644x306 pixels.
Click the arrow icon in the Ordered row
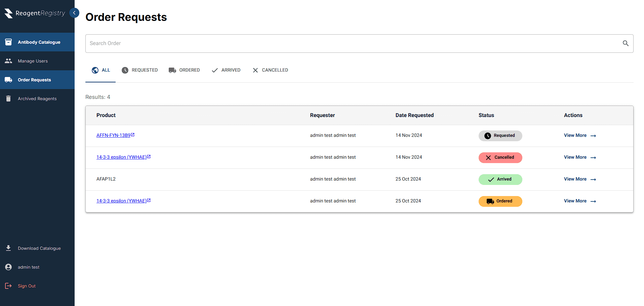pyautogui.click(x=593, y=201)
